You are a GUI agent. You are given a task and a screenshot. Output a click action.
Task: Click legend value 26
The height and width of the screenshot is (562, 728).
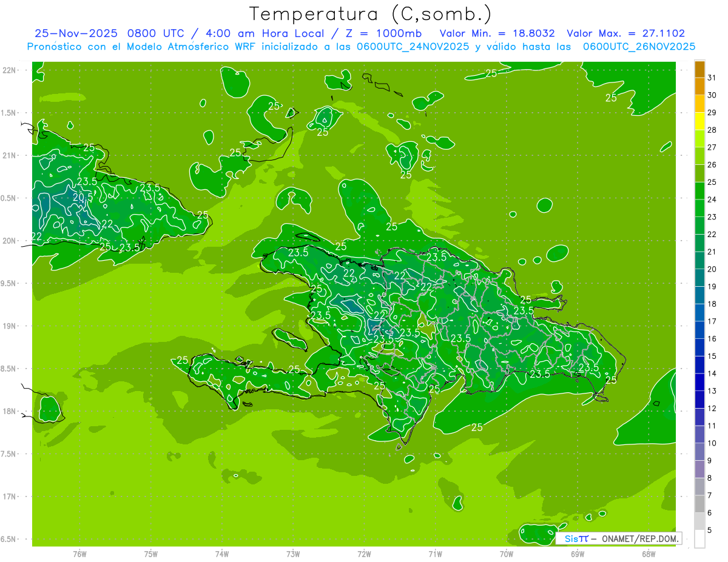point(712,165)
